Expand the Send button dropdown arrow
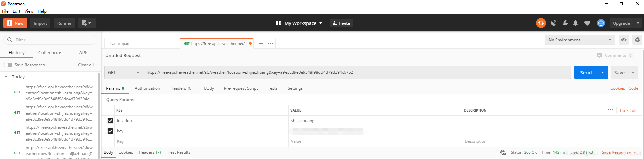This screenshot has width=644, height=159. (x=603, y=72)
